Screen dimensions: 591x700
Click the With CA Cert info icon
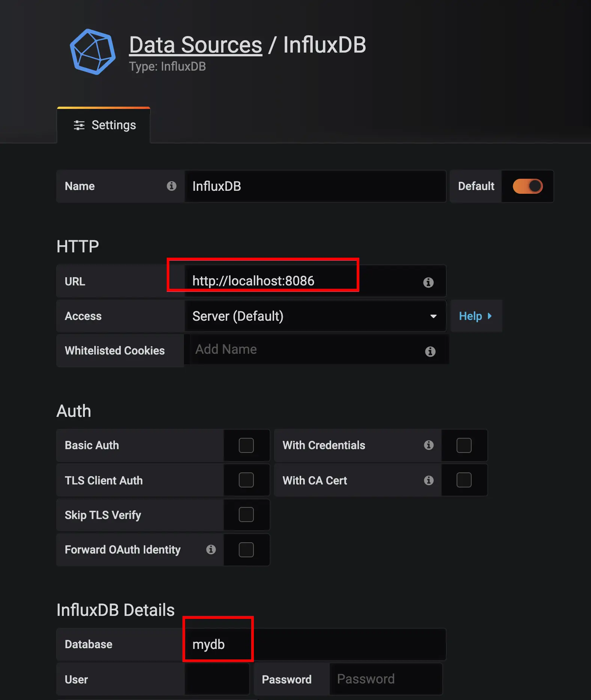(x=429, y=480)
